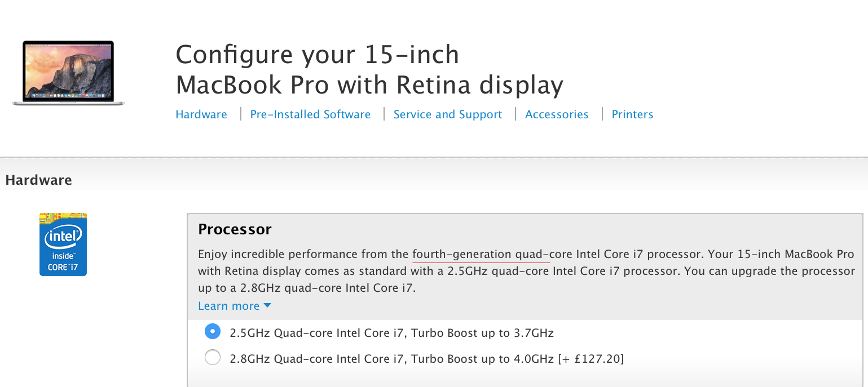The width and height of the screenshot is (868, 387).
Task: Click the + £127.20 upgrade price
Action: [591, 358]
